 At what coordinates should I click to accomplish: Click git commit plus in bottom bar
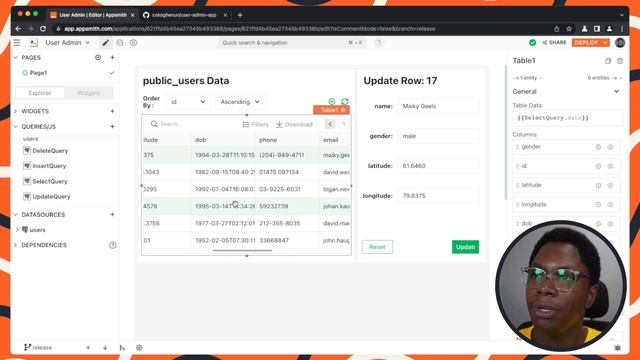click(x=88, y=348)
